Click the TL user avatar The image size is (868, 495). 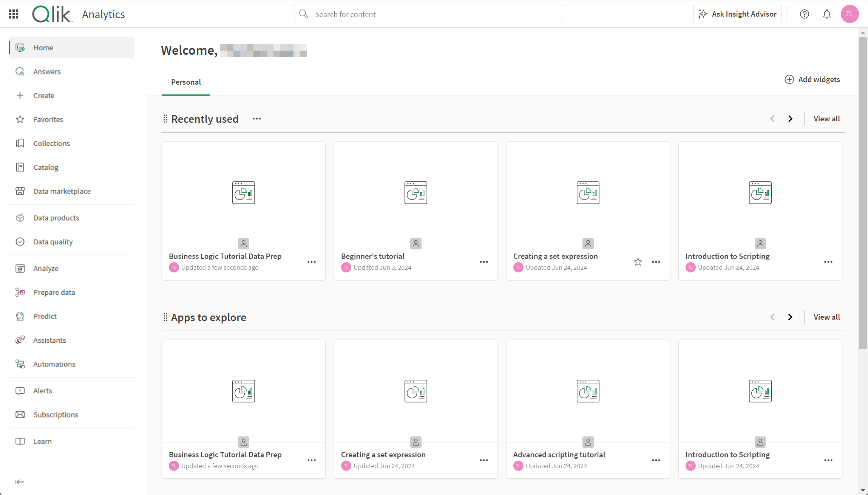[849, 14]
